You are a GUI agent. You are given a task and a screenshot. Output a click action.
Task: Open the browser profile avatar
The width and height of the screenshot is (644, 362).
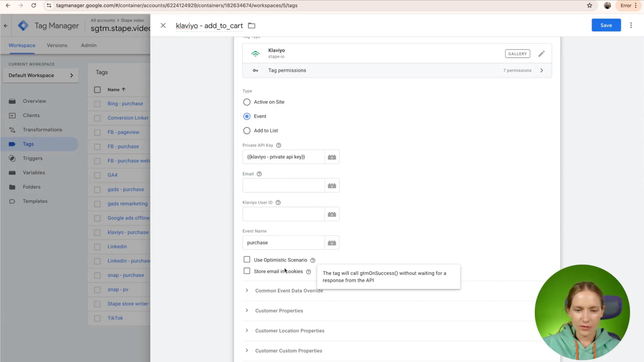tap(607, 5)
